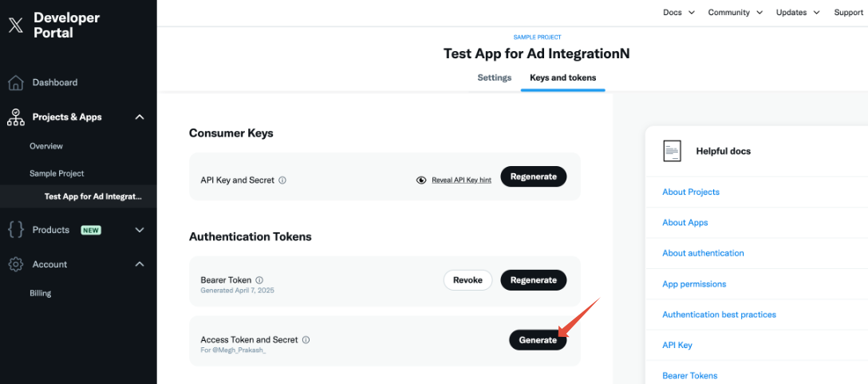
Task: Click the Helpful docs heading
Action: coord(723,151)
